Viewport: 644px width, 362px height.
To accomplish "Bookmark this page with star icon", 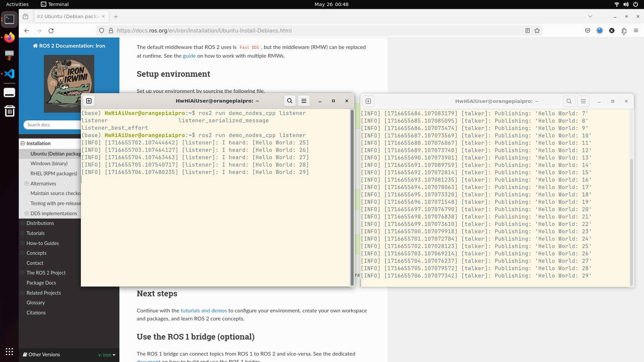I will (537, 31).
